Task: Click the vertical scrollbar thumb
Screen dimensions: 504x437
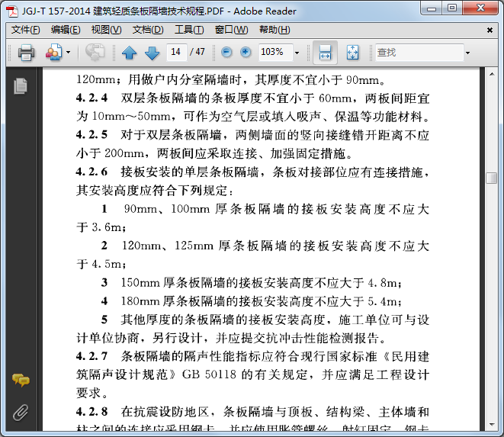Action: click(492, 178)
